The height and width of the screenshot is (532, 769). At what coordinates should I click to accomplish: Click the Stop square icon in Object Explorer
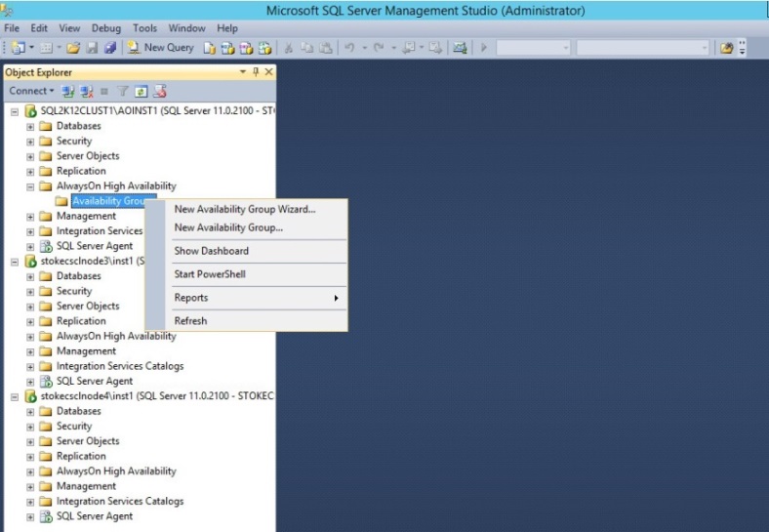[104, 92]
